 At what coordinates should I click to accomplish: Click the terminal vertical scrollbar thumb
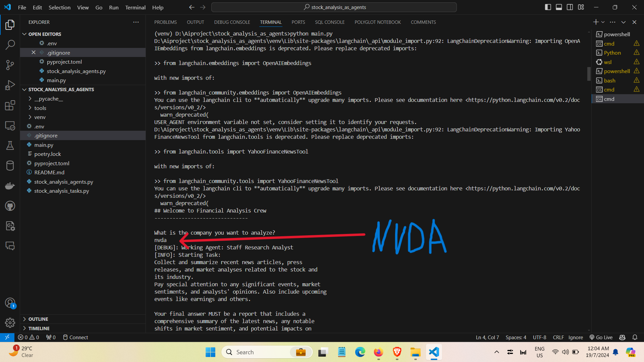589,74
